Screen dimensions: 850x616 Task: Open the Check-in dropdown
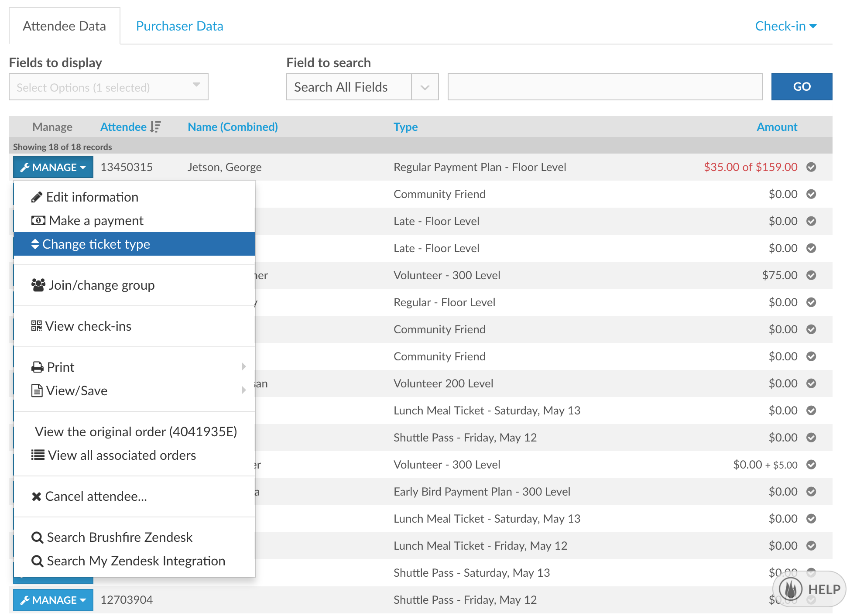pos(786,26)
